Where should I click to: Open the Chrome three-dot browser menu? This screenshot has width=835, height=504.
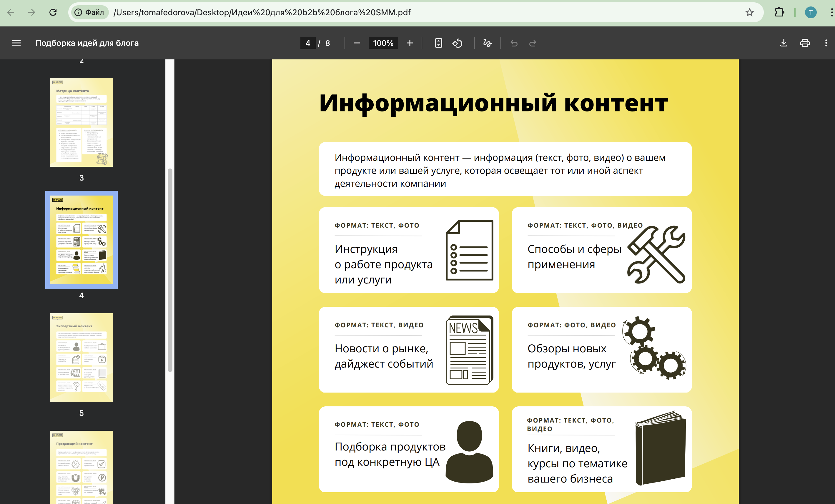(829, 13)
